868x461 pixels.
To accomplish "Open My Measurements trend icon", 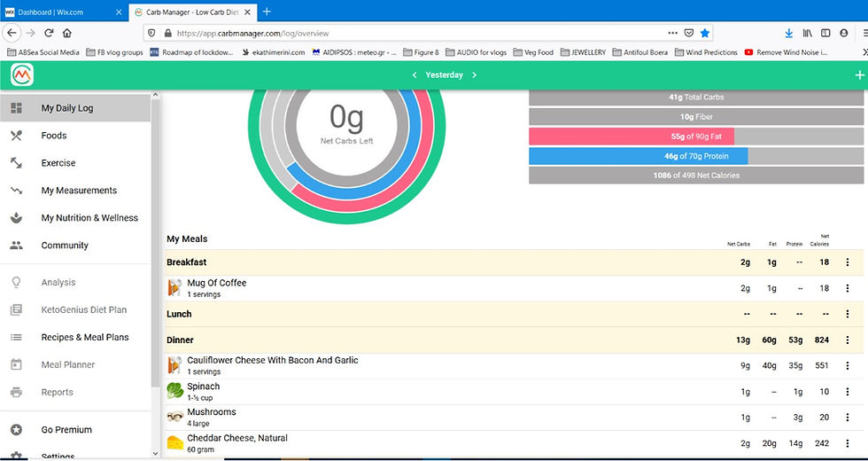I will (17, 190).
